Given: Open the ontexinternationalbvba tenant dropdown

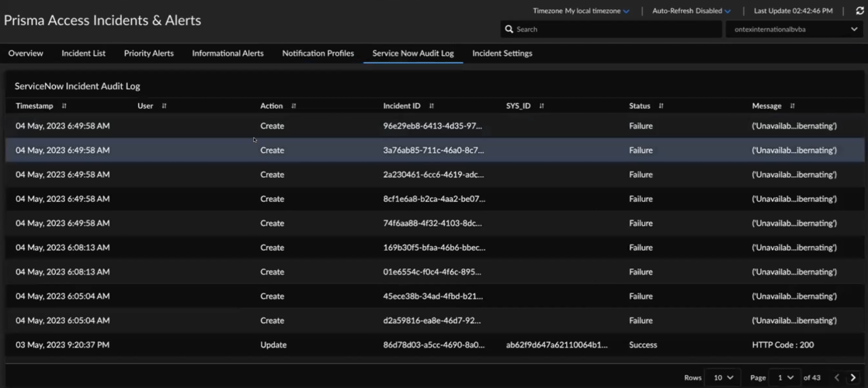Looking at the screenshot, I should pos(796,29).
